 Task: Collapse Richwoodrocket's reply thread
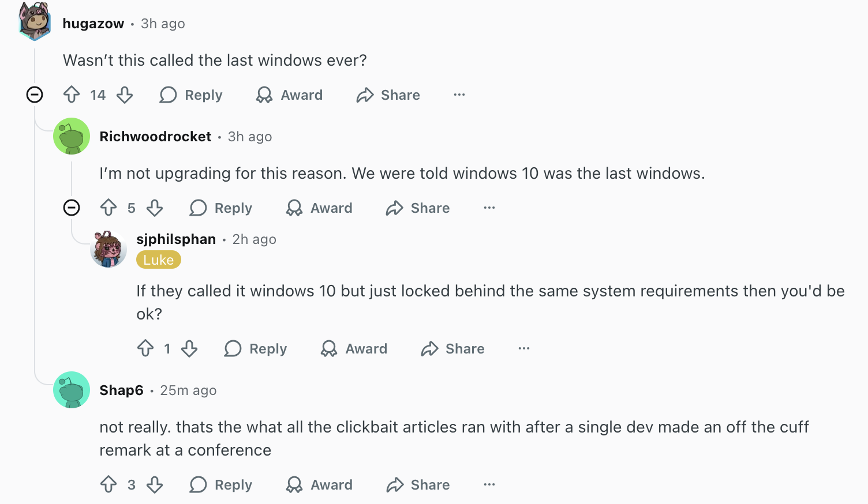click(72, 208)
